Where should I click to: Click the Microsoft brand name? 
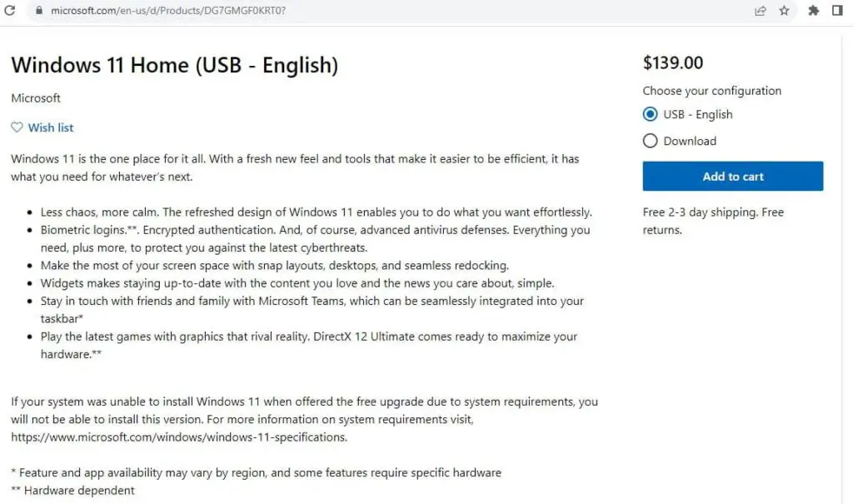pos(35,97)
